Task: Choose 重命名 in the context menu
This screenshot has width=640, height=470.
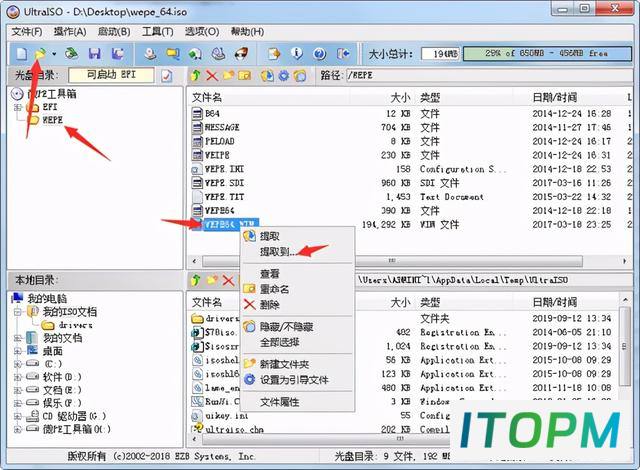Action: click(x=298, y=289)
